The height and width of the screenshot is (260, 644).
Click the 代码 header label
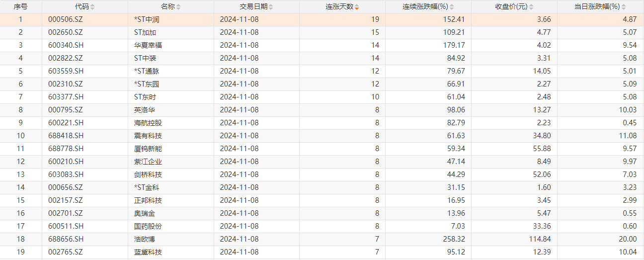tap(81, 7)
